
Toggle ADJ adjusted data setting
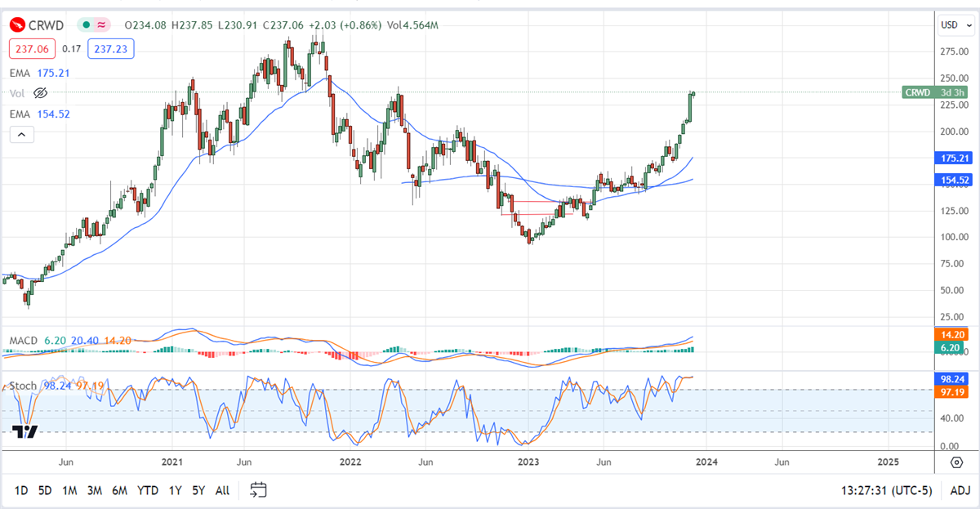click(959, 491)
